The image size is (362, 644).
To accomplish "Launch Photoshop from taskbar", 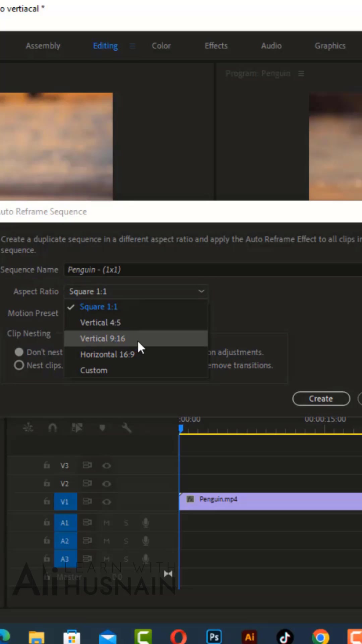I will (214, 637).
